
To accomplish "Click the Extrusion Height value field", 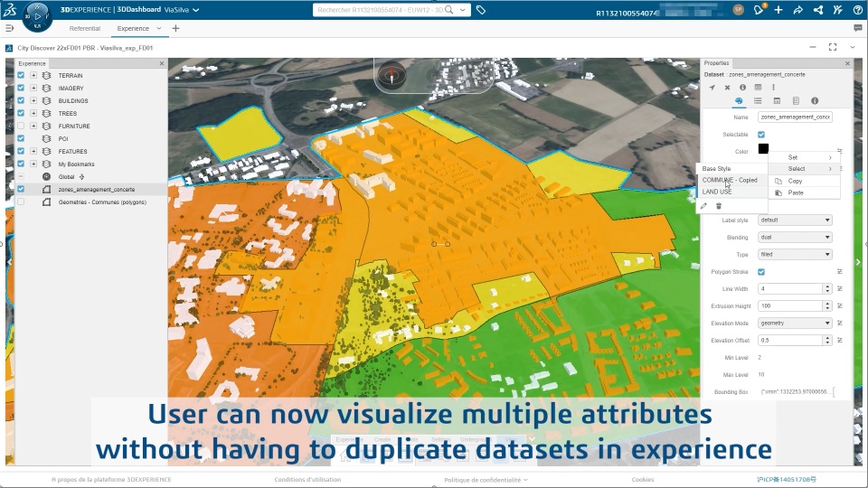I will point(790,306).
